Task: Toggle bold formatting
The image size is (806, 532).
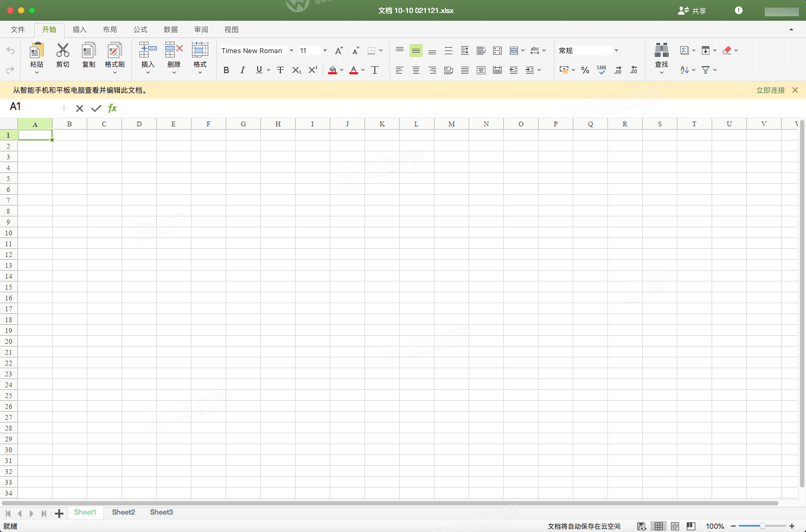Action: (x=226, y=70)
